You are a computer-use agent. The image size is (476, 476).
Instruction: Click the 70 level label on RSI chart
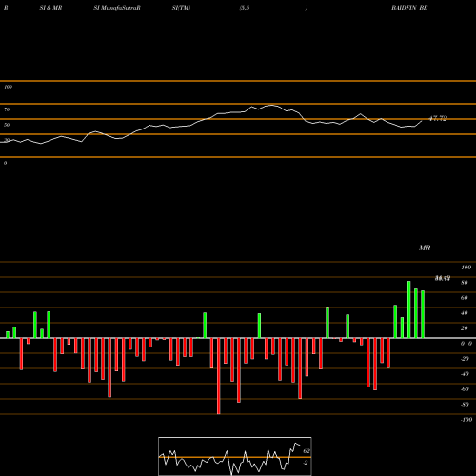7,109
